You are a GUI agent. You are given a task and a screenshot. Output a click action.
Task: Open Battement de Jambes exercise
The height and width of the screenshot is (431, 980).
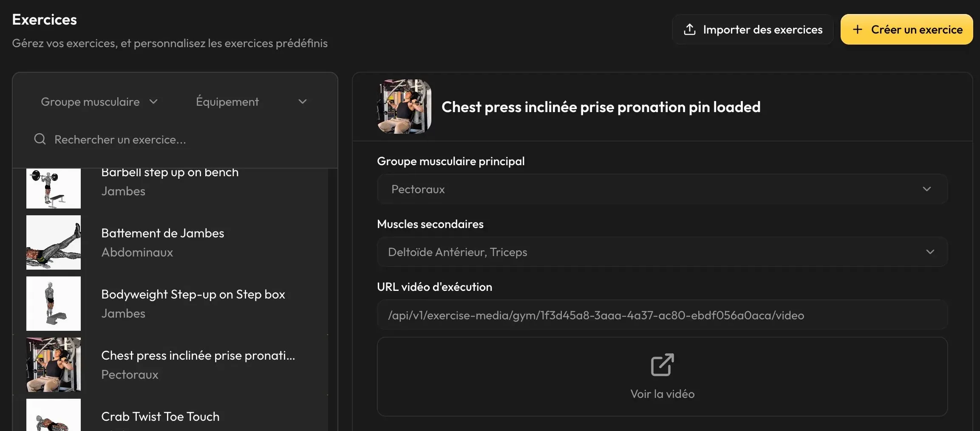pos(170,242)
